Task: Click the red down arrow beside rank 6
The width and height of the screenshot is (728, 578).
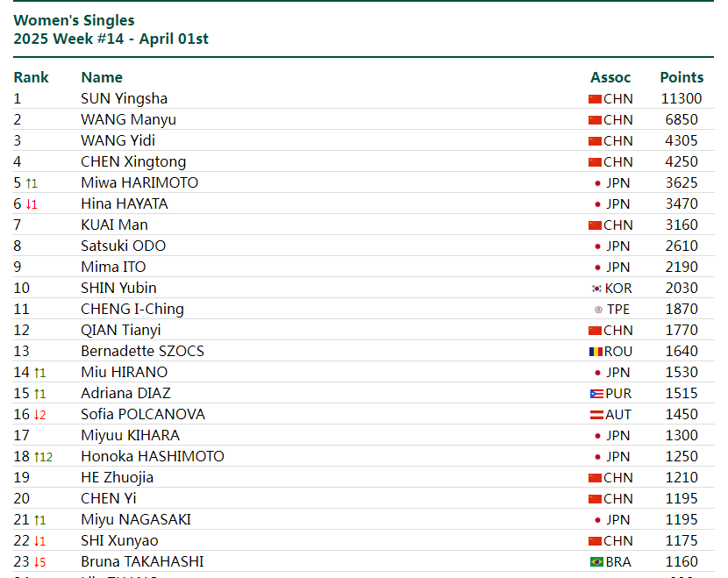Action: click(x=28, y=204)
